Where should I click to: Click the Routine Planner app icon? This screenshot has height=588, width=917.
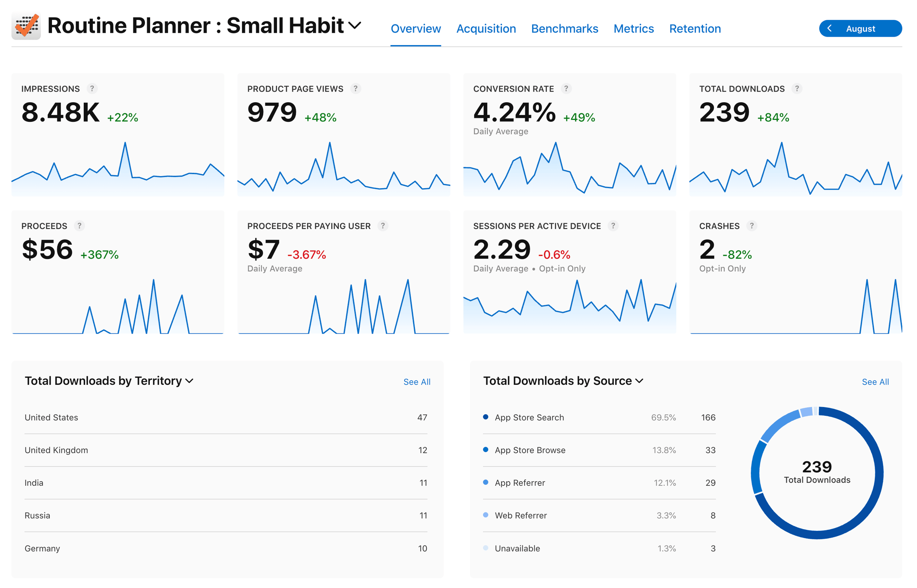pos(26,26)
